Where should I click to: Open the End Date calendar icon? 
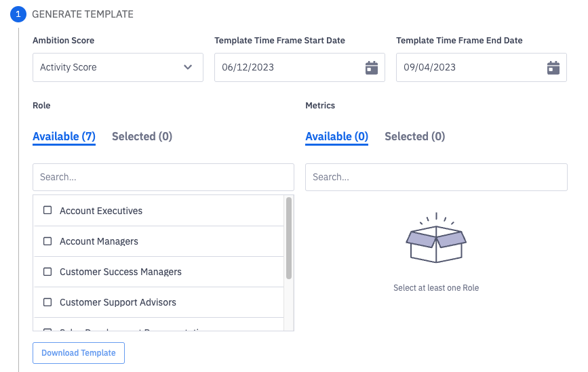(553, 68)
